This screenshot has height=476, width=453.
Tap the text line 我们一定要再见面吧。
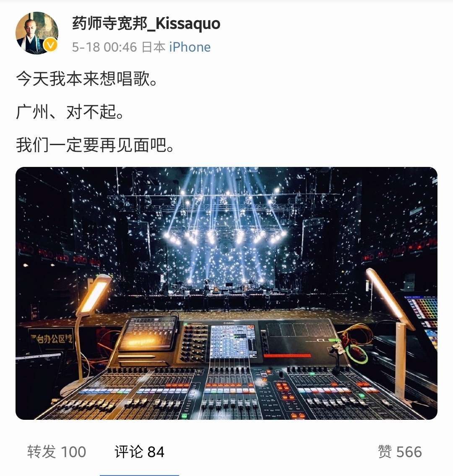click(x=95, y=145)
